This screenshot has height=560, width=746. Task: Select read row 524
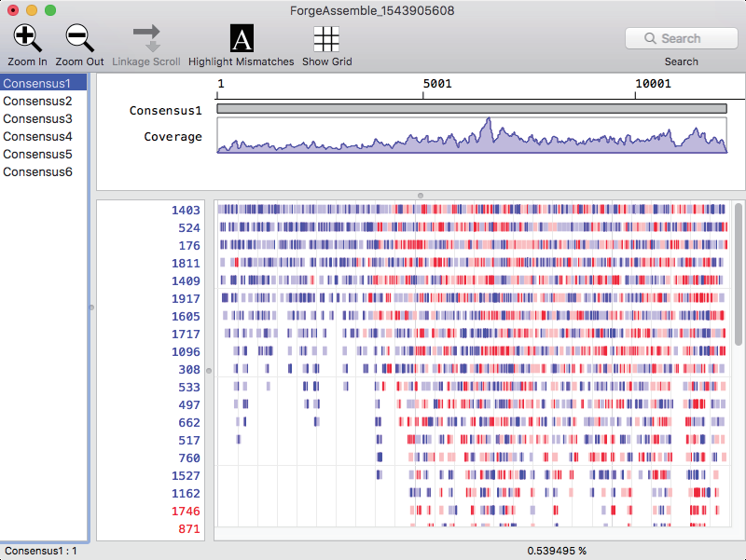[189, 227]
